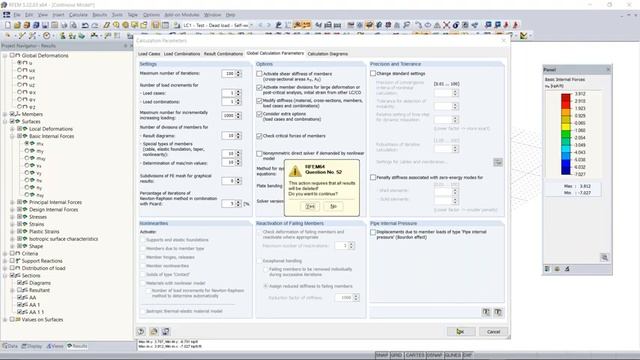Expand the Members tree node
Viewport: 640px width, 360px height.
coord(5,114)
